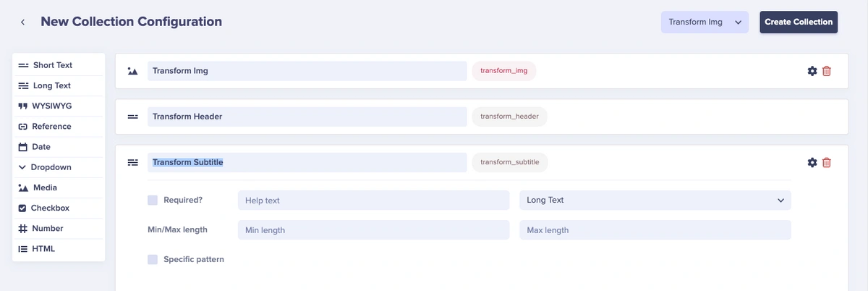Toggle the Specific pattern checkbox
Image resolution: width=868 pixels, height=291 pixels.
(153, 259)
